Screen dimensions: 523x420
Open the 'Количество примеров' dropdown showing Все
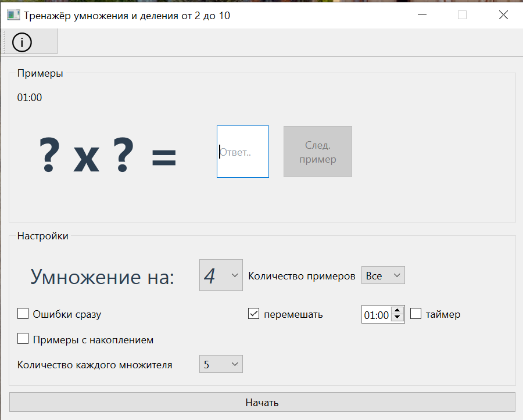coord(383,275)
